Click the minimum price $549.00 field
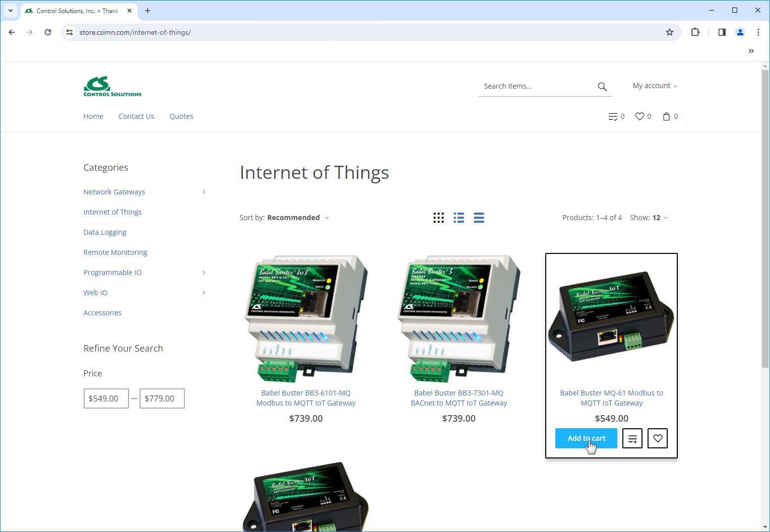 click(106, 398)
